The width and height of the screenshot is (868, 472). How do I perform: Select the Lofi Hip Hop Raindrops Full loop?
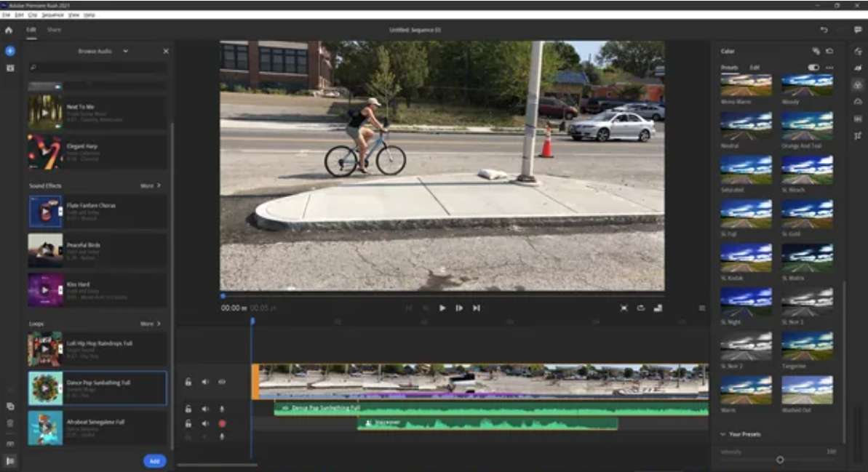(x=97, y=349)
